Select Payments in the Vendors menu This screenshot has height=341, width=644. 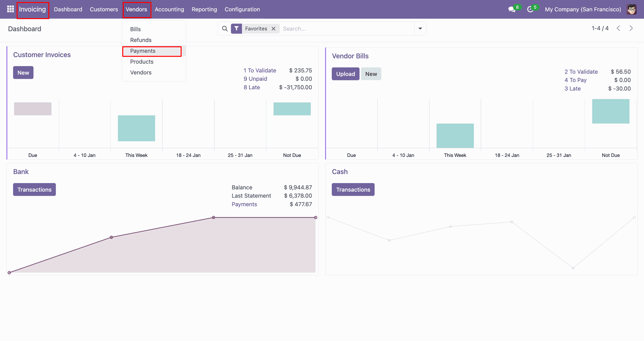(143, 51)
